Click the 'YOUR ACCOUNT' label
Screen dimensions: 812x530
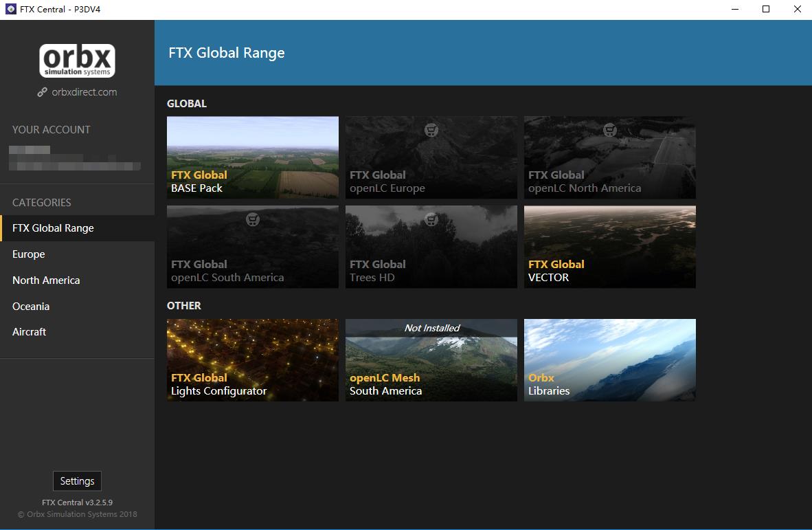coord(52,129)
